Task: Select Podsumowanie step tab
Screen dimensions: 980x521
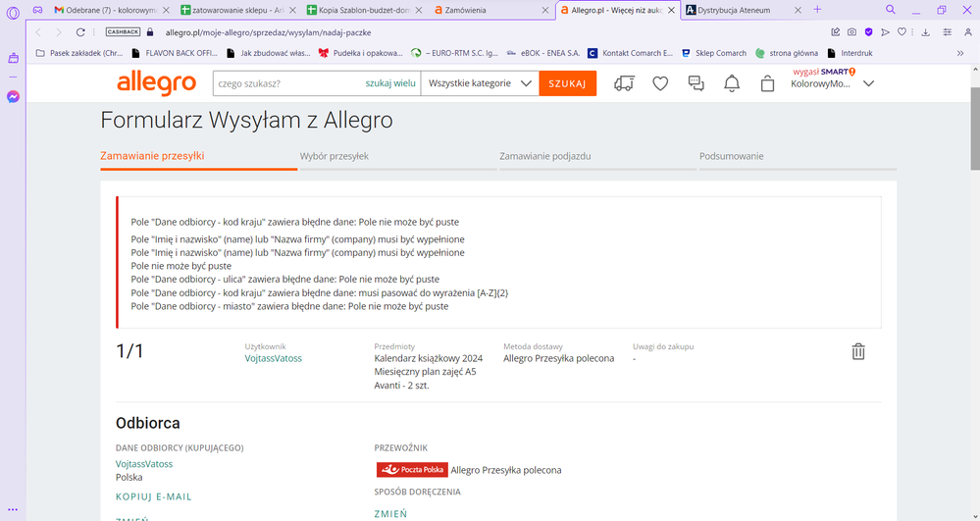Action: point(731,156)
